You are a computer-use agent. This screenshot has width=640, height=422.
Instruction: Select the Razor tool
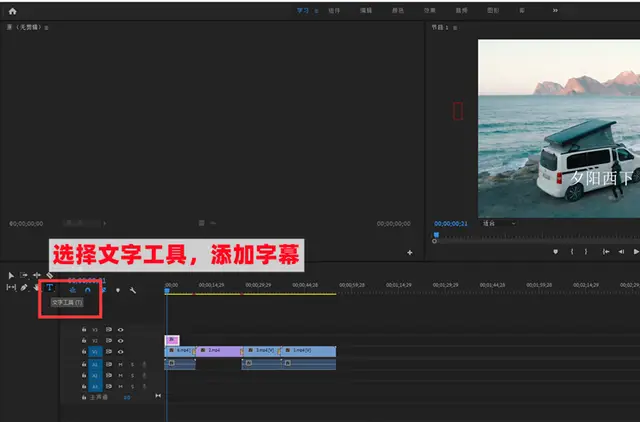49,275
